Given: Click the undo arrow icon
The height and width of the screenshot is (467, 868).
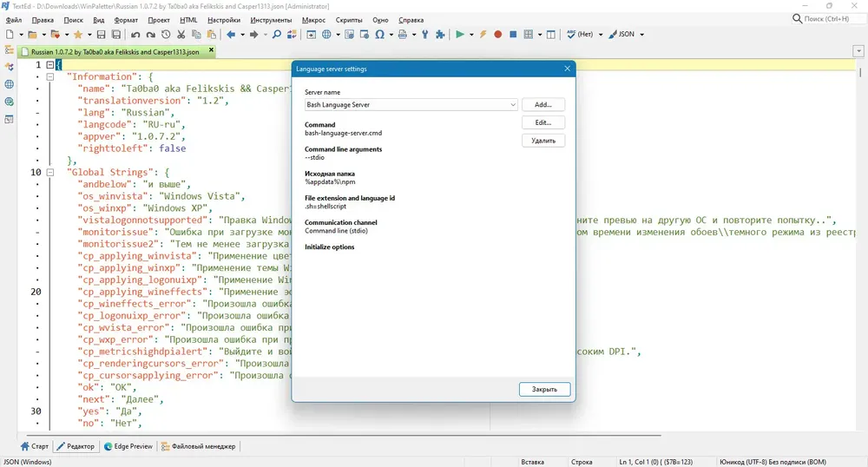Looking at the screenshot, I should [135, 35].
